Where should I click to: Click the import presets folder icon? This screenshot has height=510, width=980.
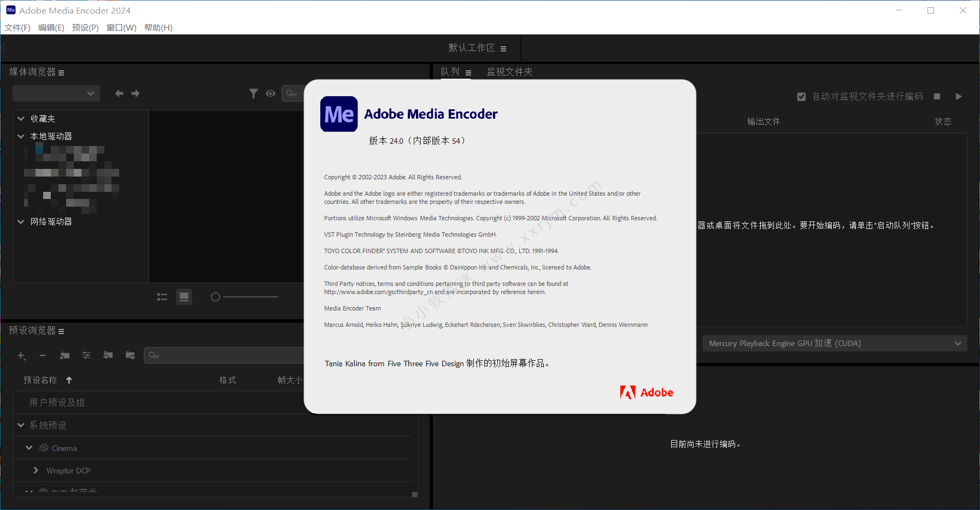[108, 356]
